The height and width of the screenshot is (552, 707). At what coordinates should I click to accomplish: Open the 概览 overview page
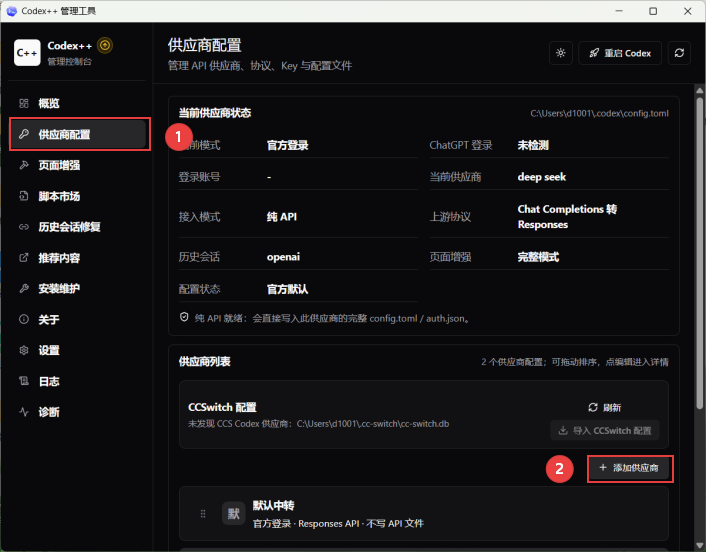[78, 103]
